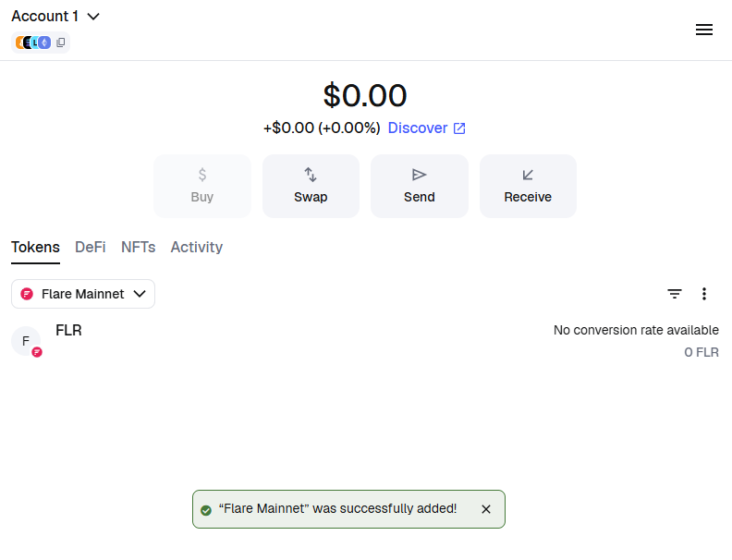732x560 pixels.
Task: Follow the Discover link
Action: pyautogui.click(x=426, y=128)
